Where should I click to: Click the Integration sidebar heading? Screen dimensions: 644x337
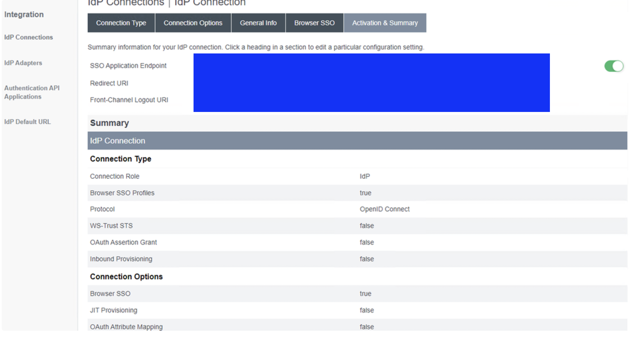(x=24, y=14)
